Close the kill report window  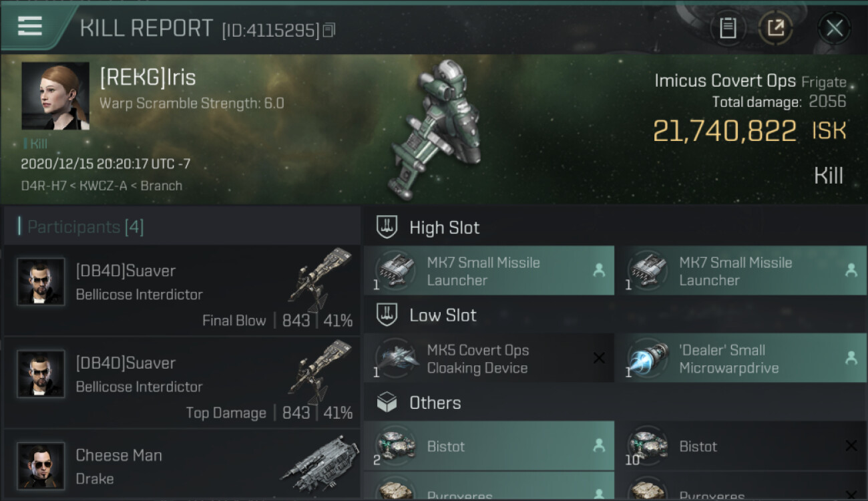pyautogui.click(x=834, y=28)
